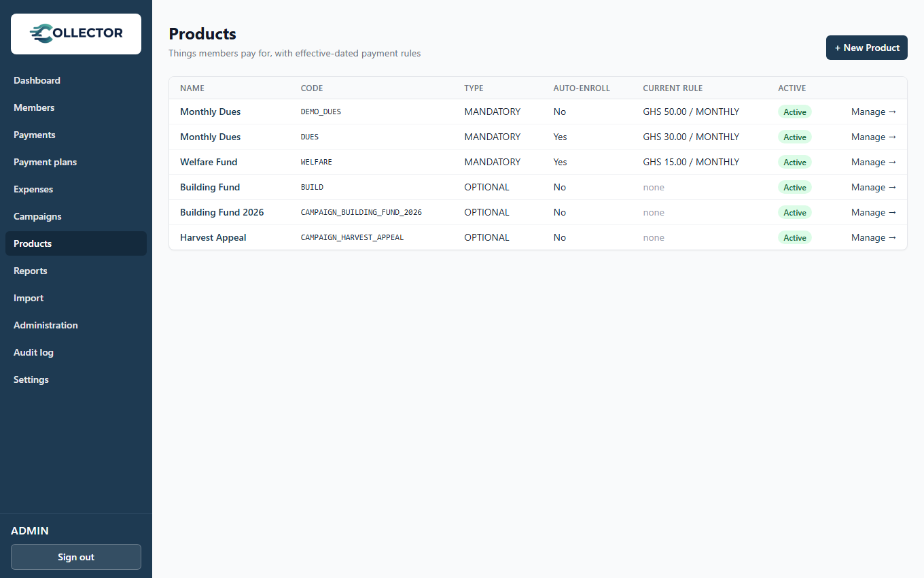
Task: Click GHS 30.00 / MONTHLY rule
Action: [x=691, y=137]
